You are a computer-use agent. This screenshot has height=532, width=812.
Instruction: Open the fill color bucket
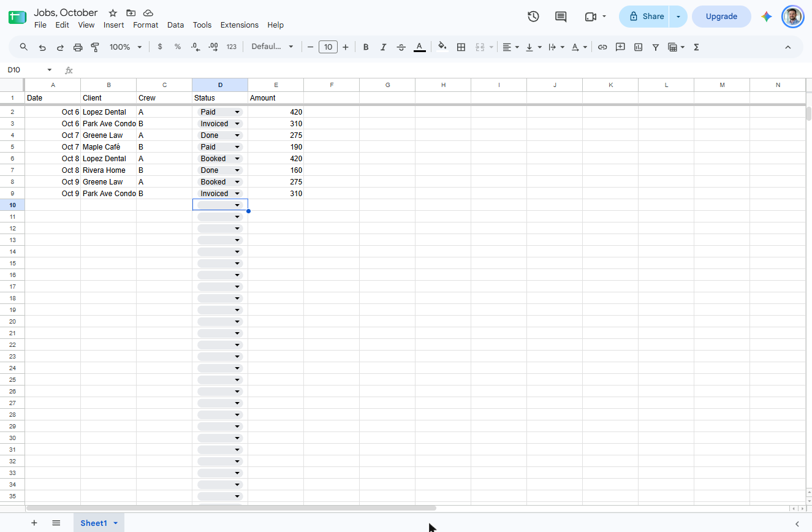coord(442,47)
